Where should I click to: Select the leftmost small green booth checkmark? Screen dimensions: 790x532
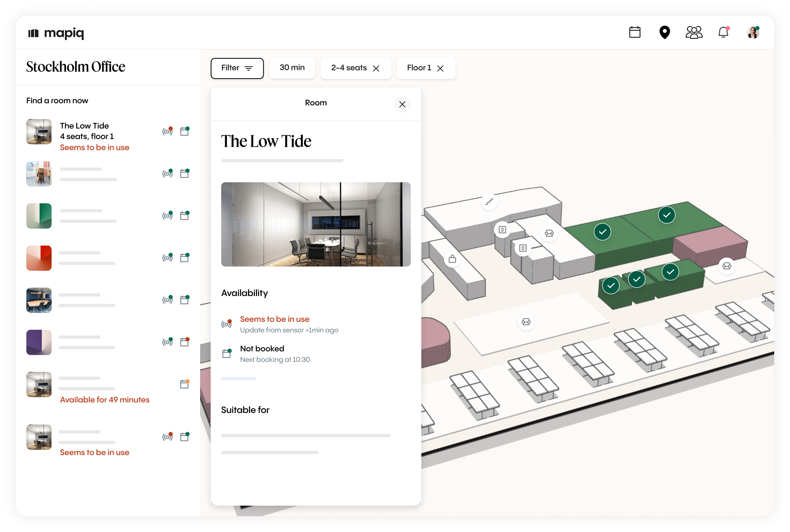point(611,285)
